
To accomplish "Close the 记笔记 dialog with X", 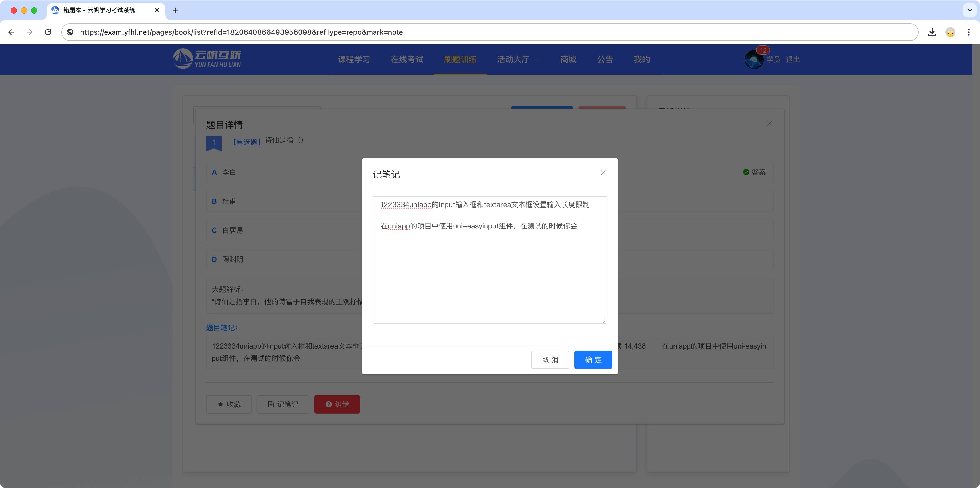I will 603,173.
